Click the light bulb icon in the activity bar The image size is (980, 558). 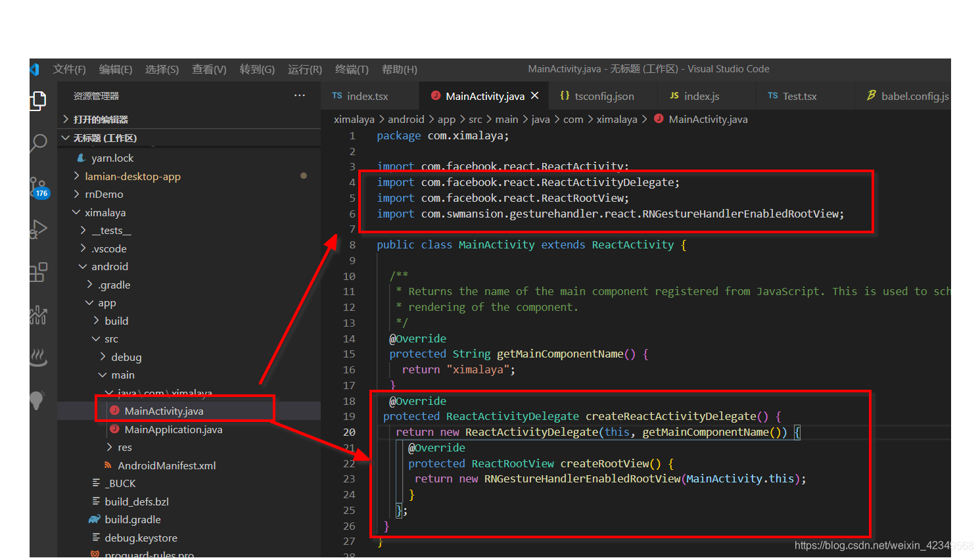[37, 400]
